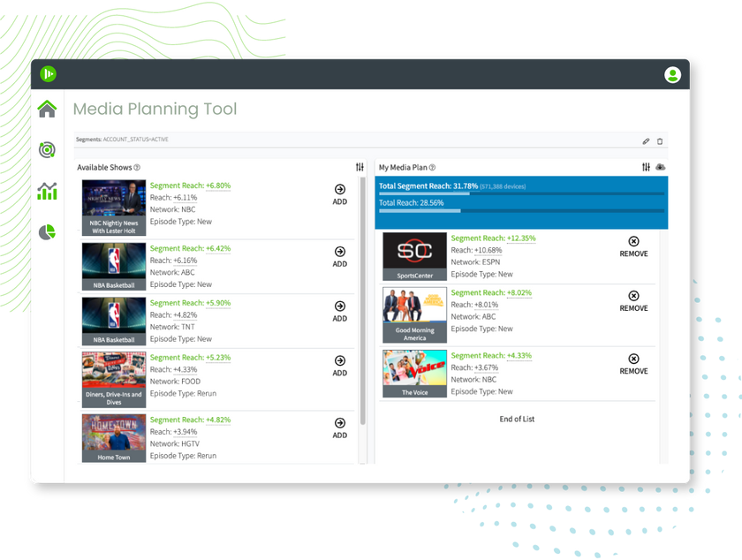The width and height of the screenshot is (742, 560).
Task: Click help icon beside My Media Plan
Action: pos(432,168)
